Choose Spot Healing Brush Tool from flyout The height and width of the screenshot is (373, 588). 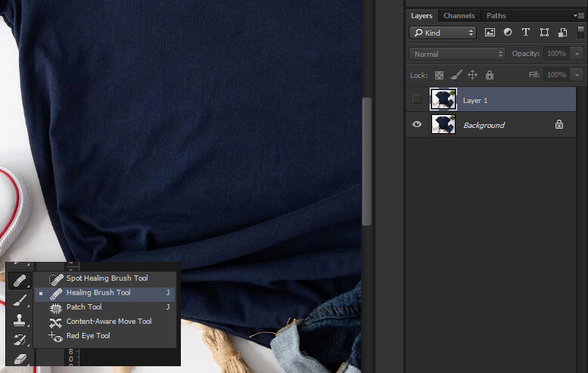(107, 278)
